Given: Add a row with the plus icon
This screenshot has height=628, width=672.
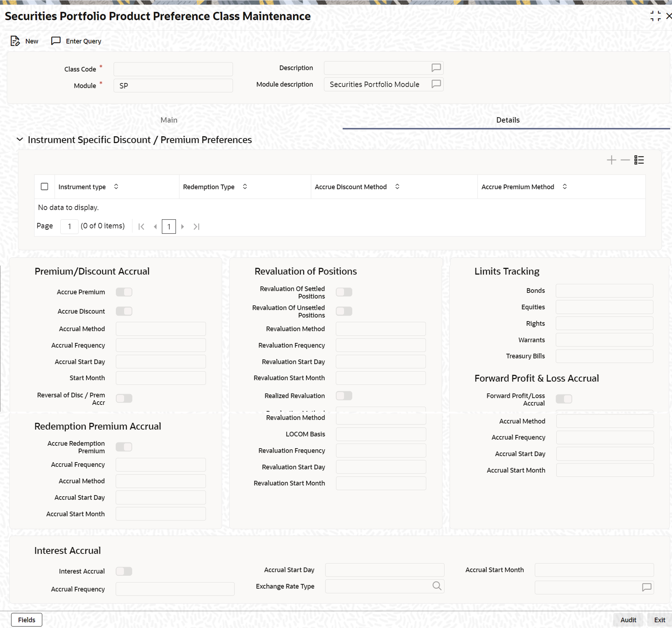Looking at the screenshot, I should coord(611,160).
